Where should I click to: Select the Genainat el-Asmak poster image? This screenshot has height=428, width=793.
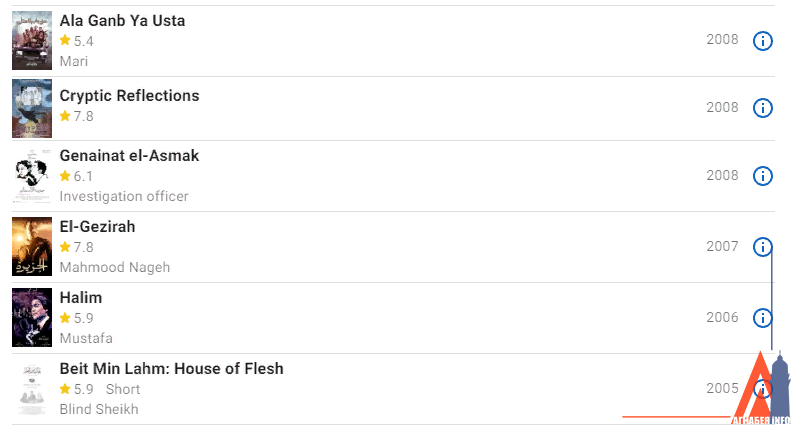[x=32, y=176]
